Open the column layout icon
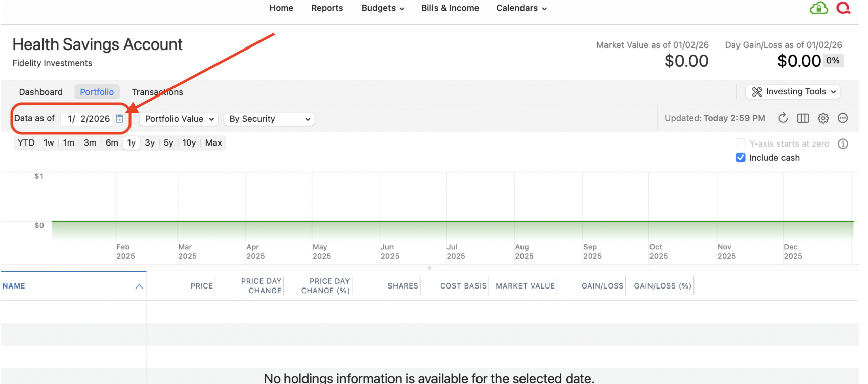The height and width of the screenshot is (384, 868). click(803, 118)
